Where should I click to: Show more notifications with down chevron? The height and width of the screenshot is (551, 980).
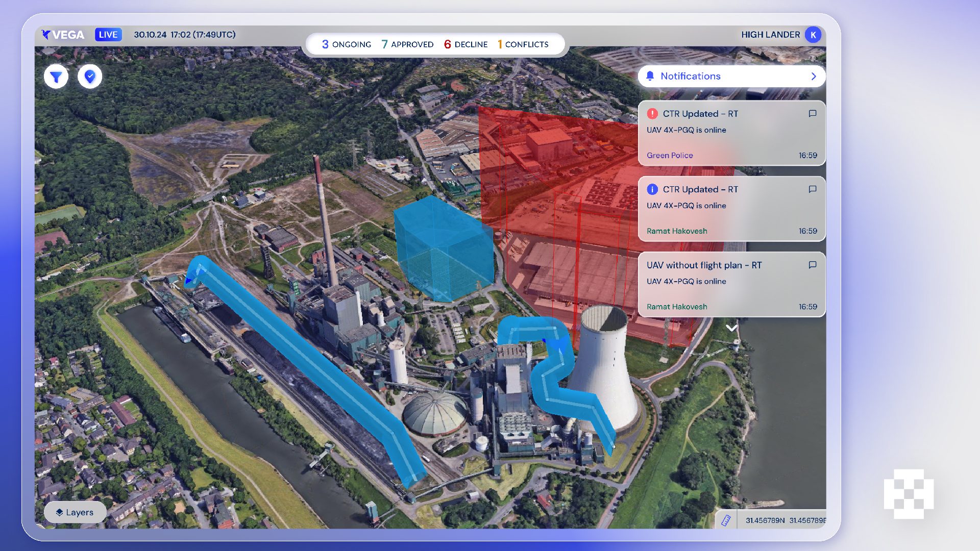[x=731, y=328]
